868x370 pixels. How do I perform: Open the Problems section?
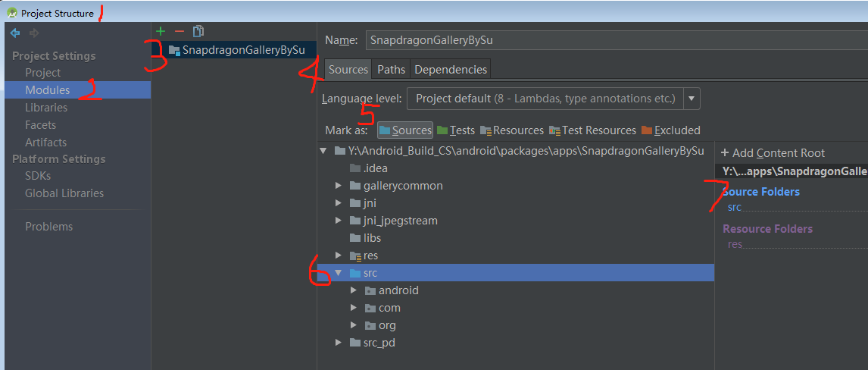click(x=48, y=227)
